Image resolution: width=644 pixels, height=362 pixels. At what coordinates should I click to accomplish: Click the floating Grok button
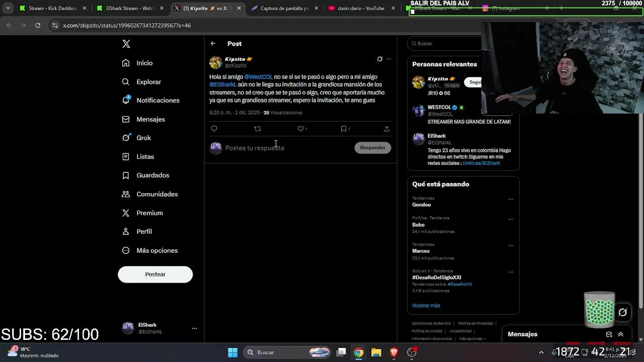tap(622, 313)
